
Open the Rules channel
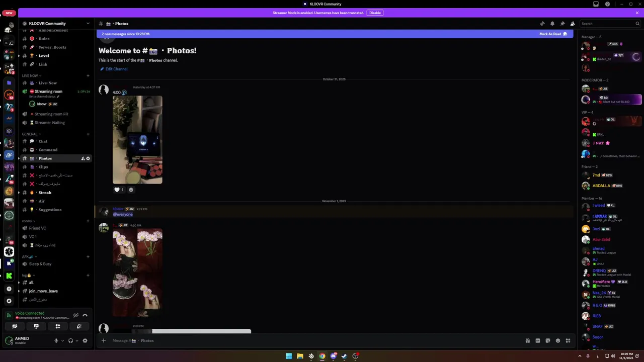tap(56, 39)
